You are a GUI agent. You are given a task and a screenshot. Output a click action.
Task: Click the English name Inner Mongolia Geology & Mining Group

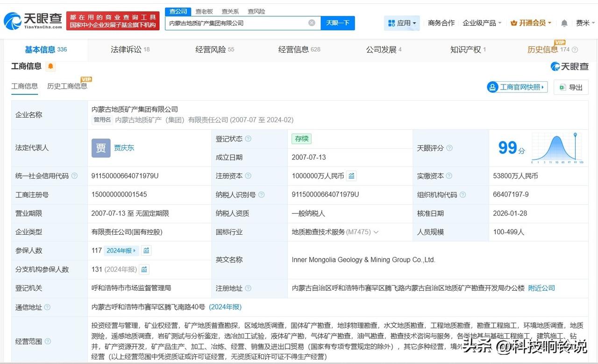pyautogui.click(x=363, y=260)
